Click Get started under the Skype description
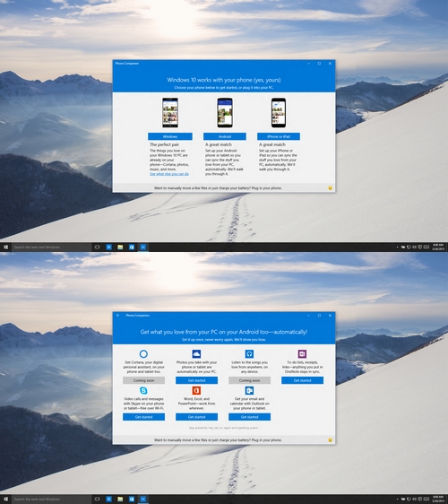Viewport: 448px width, 504px height. tap(143, 417)
